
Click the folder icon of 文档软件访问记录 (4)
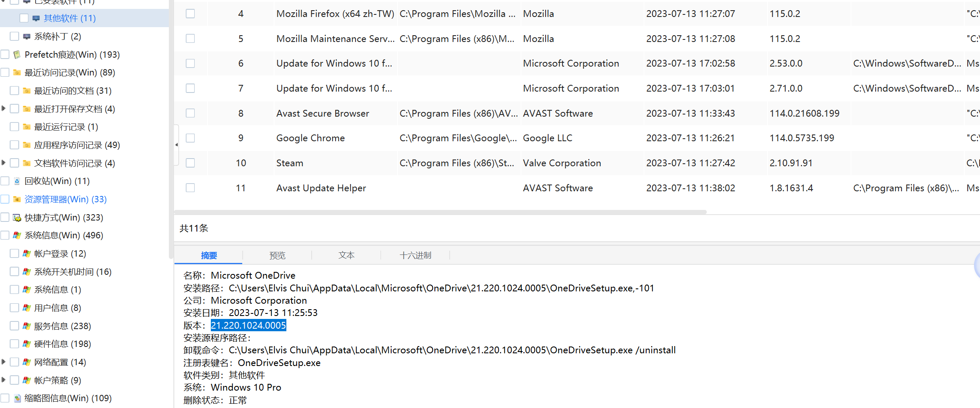27,163
